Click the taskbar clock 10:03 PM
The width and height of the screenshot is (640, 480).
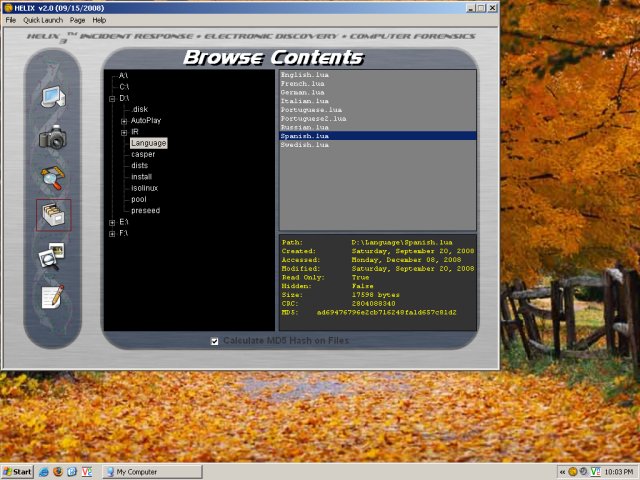click(619, 472)
